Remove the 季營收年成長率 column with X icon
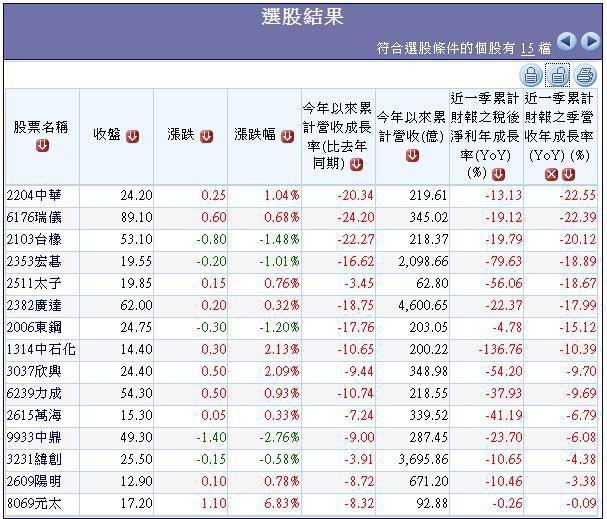The width and height of the screenshot is (607, 519). [x=551, y=175]
